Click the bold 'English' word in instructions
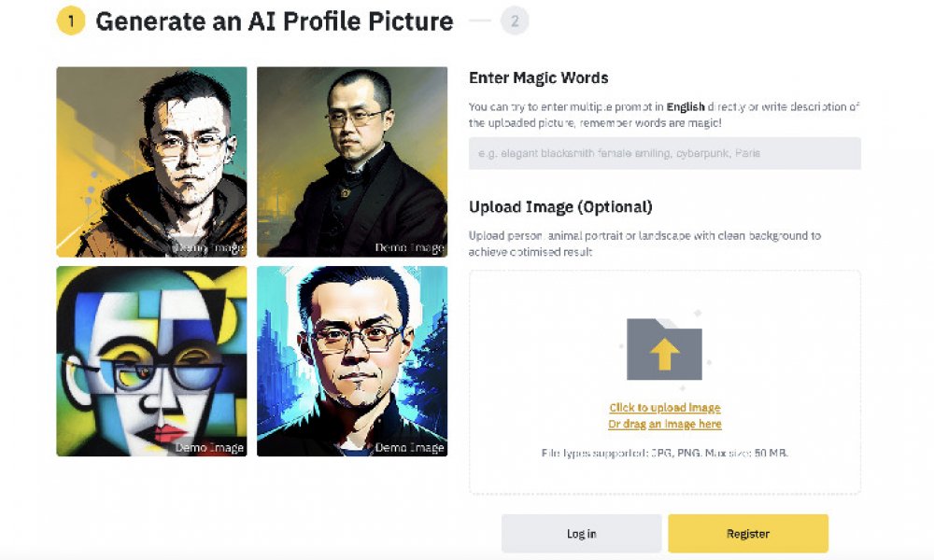934x560 pixels. coord(686,107)
